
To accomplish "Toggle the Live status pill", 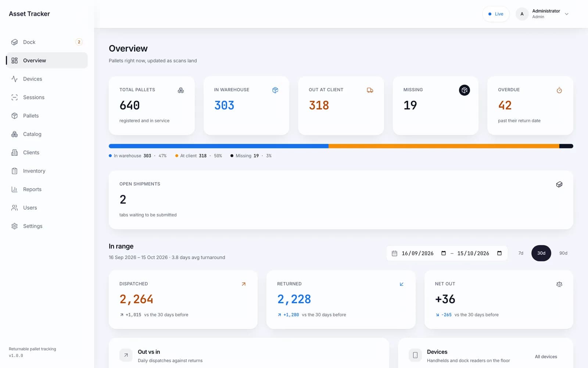I will coord(496,14).
